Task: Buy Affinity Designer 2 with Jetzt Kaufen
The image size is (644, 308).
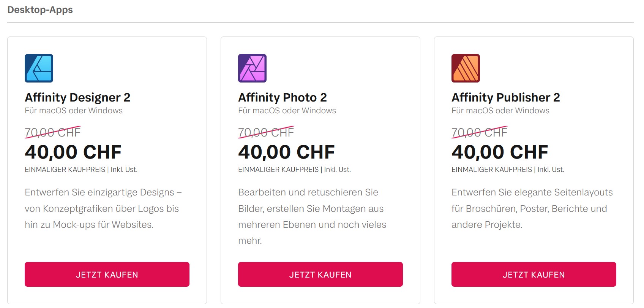Action: tap(107, 274)
